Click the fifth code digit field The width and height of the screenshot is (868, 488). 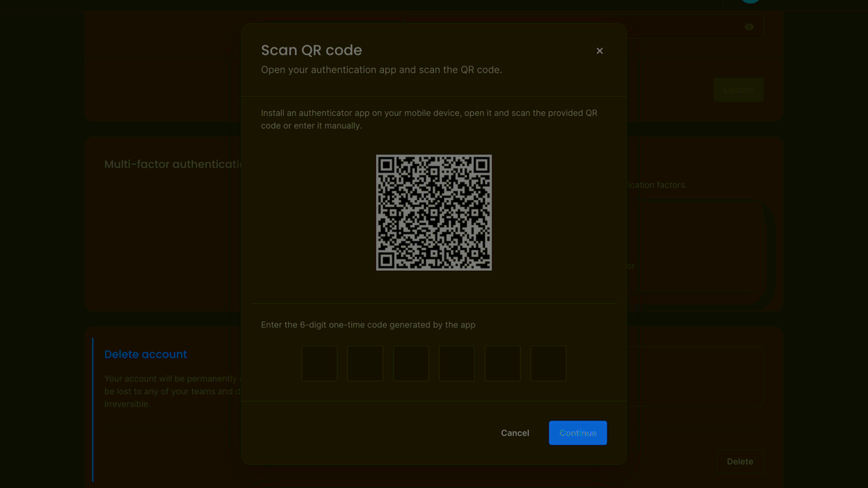(502, 363)
